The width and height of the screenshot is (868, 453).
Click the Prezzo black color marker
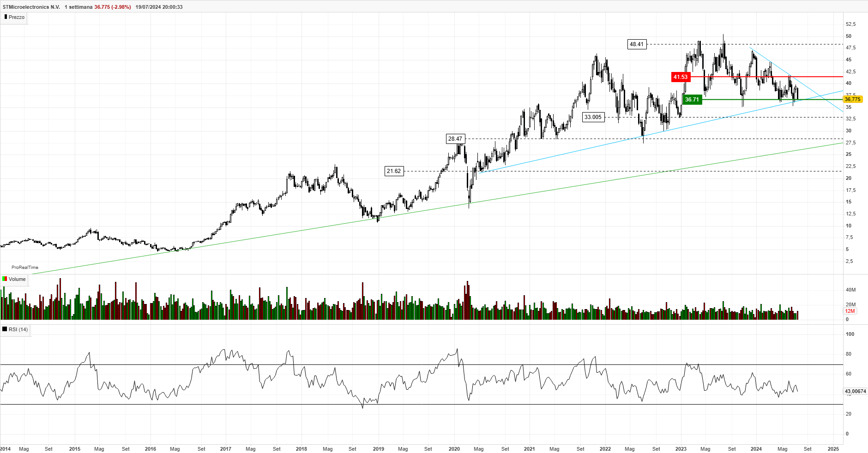point(6,17)
